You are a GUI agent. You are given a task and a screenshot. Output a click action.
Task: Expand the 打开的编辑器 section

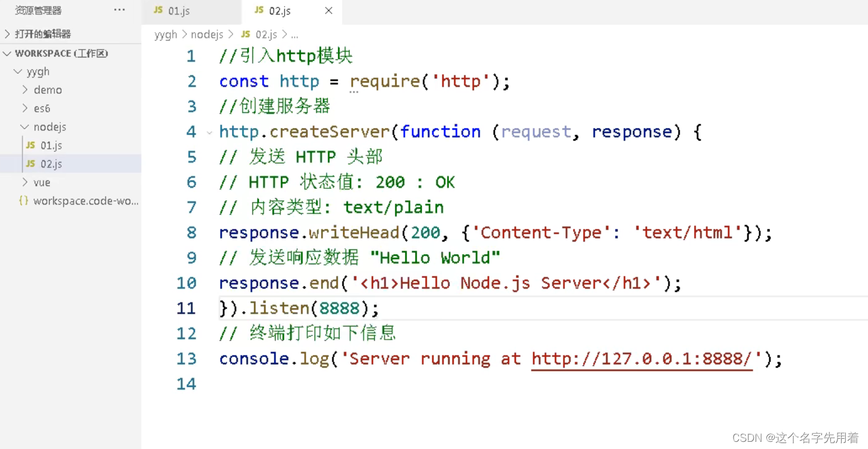click(x=71, y=34)
